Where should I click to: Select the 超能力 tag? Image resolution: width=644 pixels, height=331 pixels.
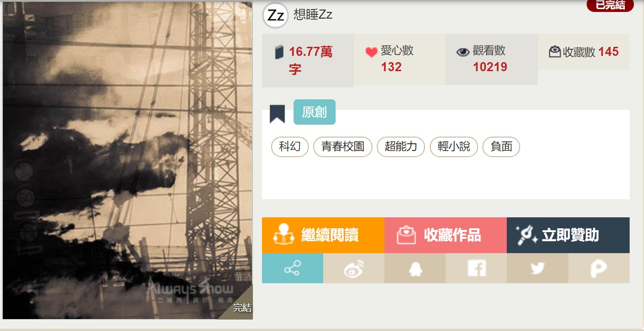tap(401, 147)
